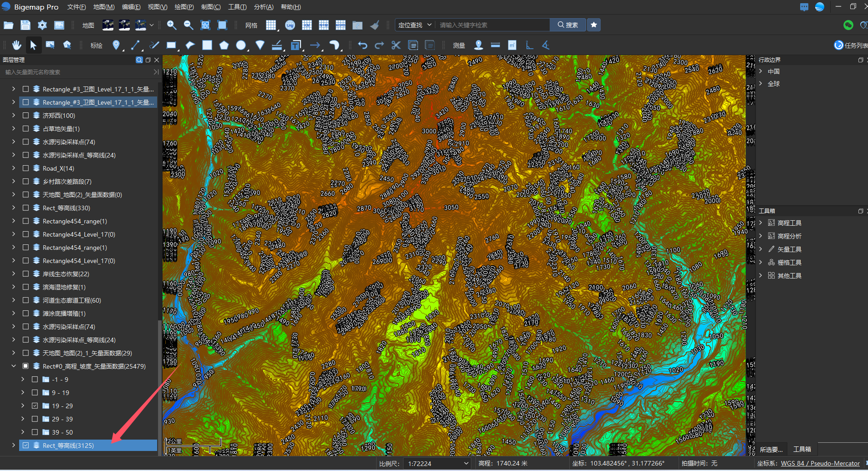Open the map scale 1:72224 dropdown
This screenshot has height=471, width=868.
pyautogui.click(x=438, y=464)
